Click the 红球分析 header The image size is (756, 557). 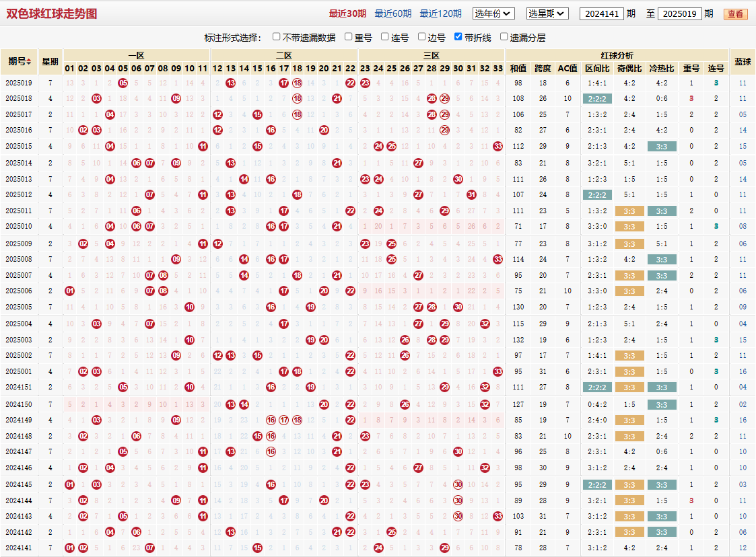click(x=617, y=55)
